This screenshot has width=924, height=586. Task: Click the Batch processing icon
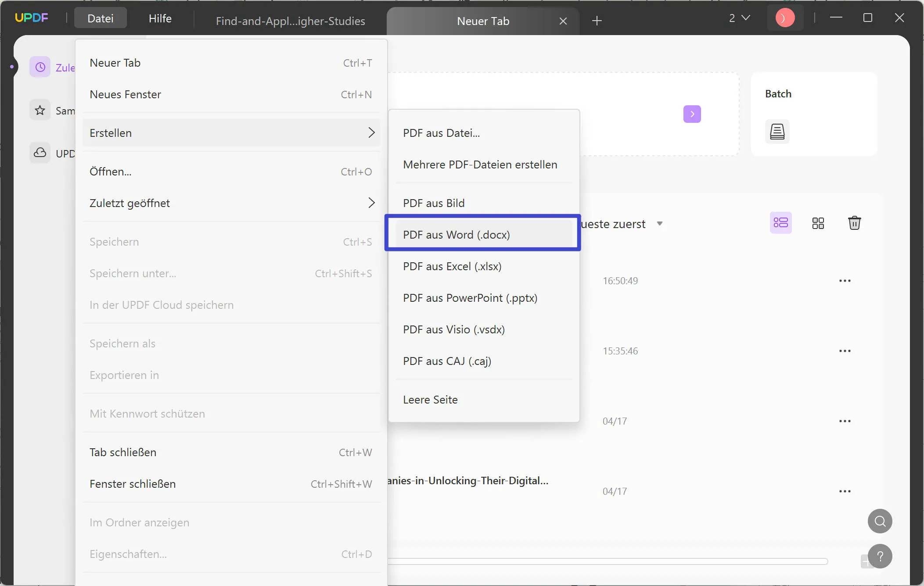click(777, 131)
